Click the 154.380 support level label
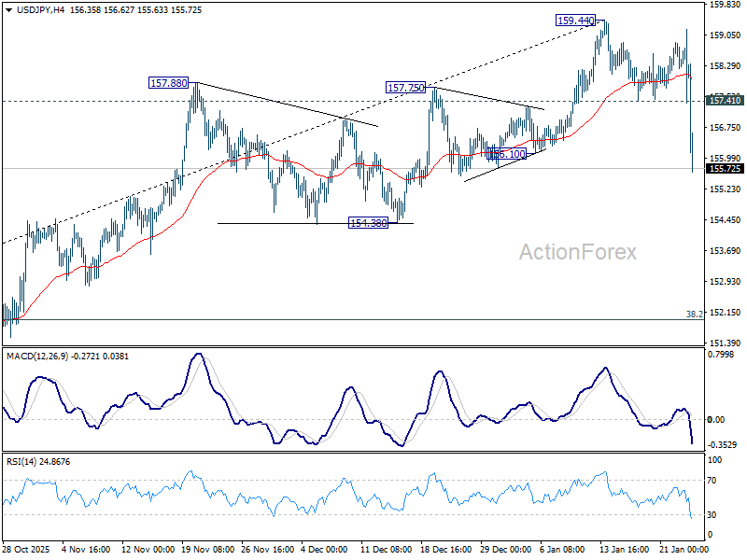Screen dimensions: 747x560 (368, 222)
